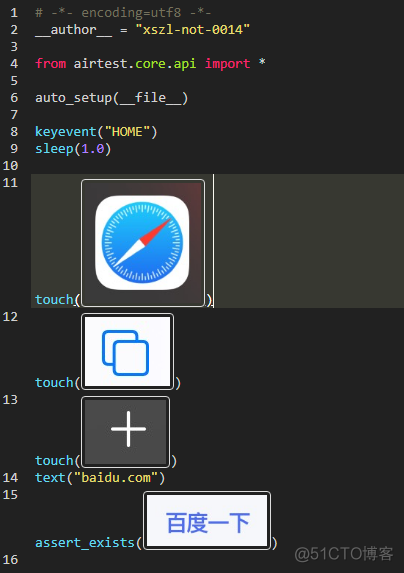Click the Safari compass icon thumbnail
This screenshot has height=573, width=404.
click(143, 243)
